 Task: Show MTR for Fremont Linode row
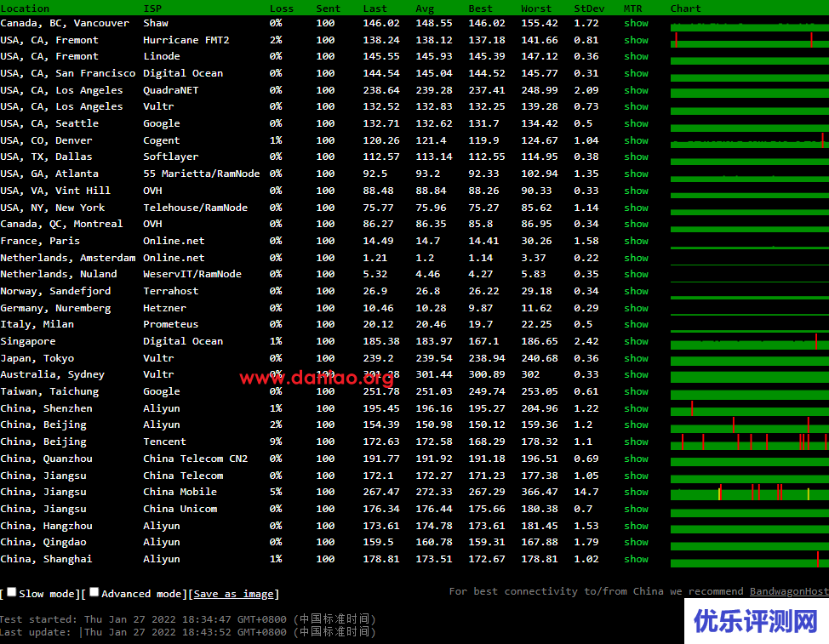(x=636, y=56)
